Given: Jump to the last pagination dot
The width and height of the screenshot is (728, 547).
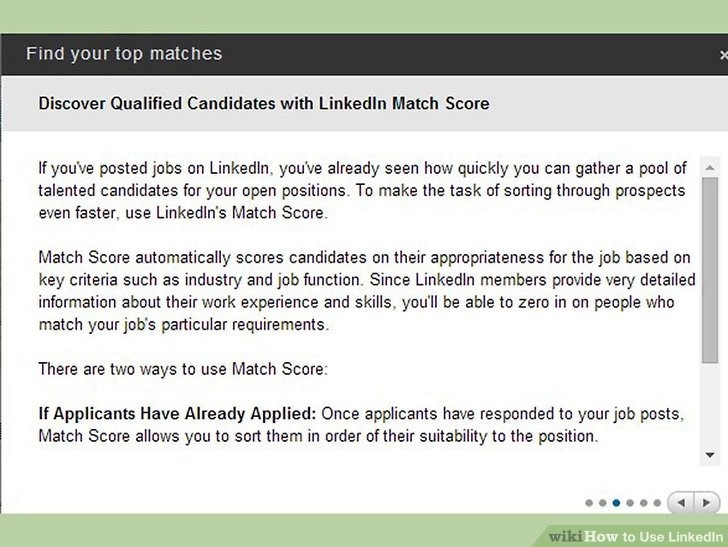Looking at the screenshot, I should tap(656, 502).
